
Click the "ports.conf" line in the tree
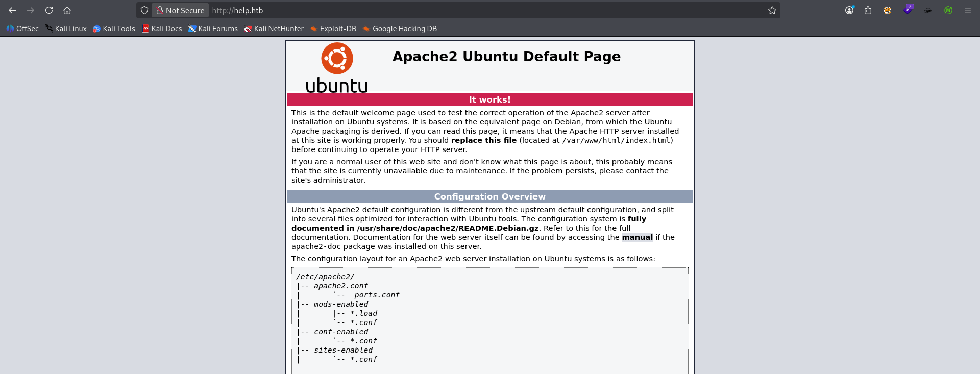tap(377, 295)
